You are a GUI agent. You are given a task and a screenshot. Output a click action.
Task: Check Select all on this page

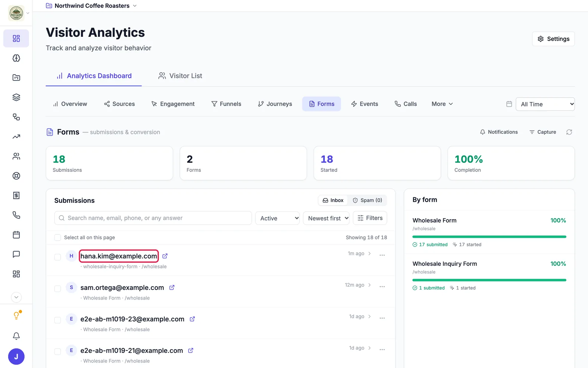coord(58,238)
